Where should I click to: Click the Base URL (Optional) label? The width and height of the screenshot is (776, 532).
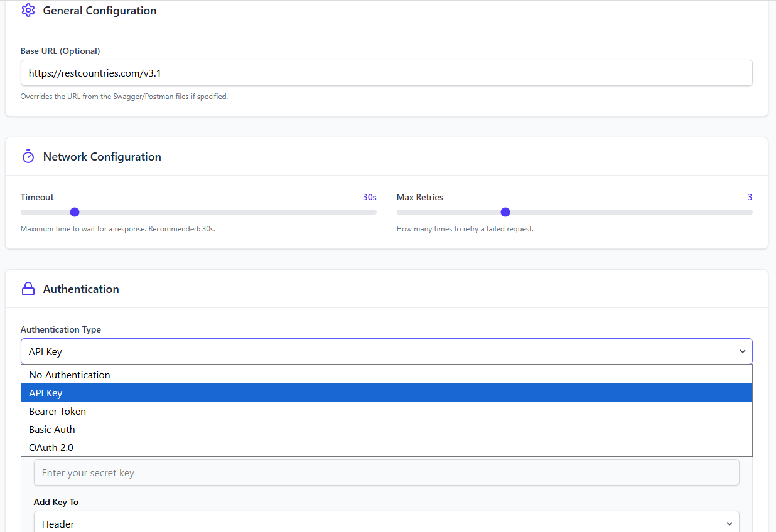[60, 51]
